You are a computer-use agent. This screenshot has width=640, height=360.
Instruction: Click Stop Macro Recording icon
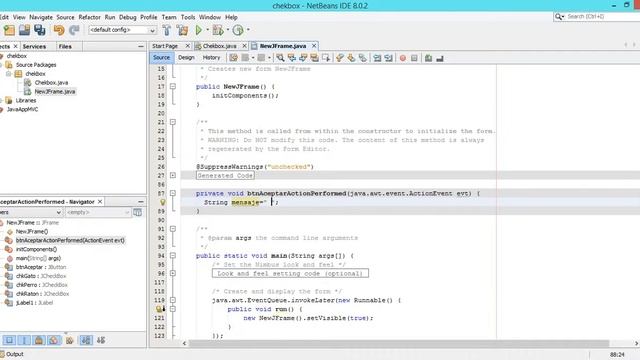pyautogui.click(x=414, y=58)
